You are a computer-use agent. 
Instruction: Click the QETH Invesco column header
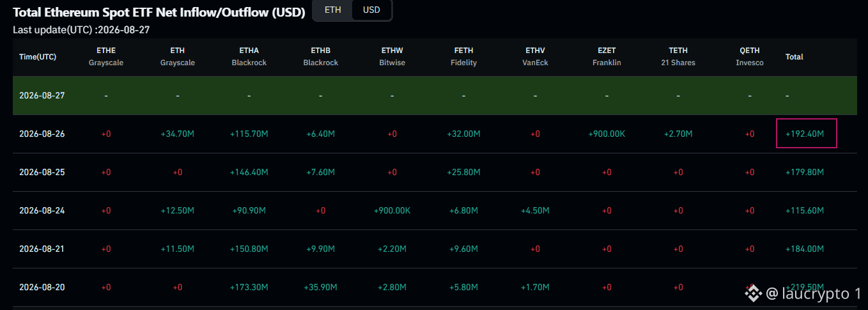[750, 56]
